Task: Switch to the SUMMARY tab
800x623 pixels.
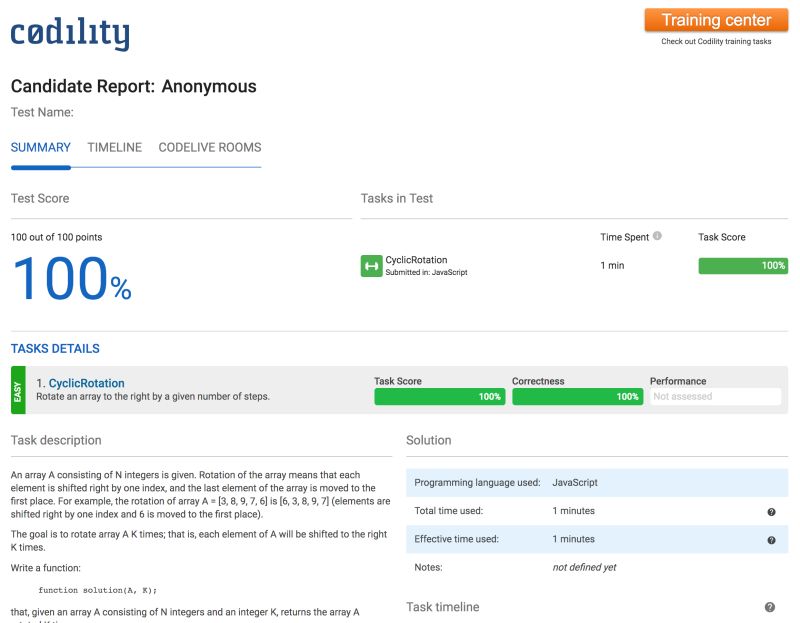Action: pyautogui.click(x=41, y=147)
